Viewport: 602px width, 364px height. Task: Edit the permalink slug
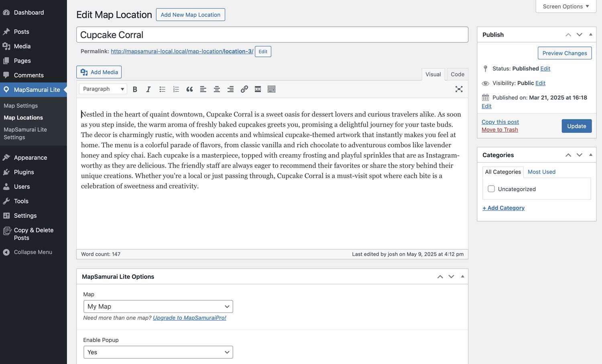(x=263, y=52)
